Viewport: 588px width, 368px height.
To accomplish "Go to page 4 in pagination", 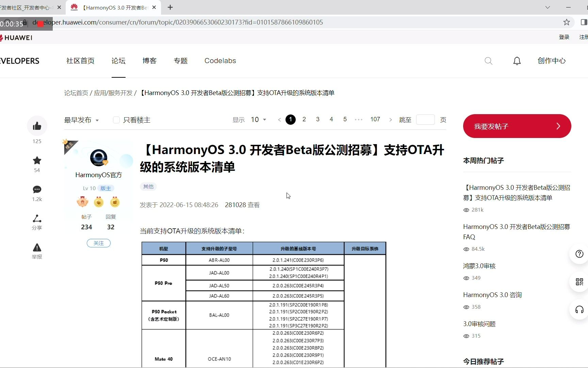I will [331, 119].
